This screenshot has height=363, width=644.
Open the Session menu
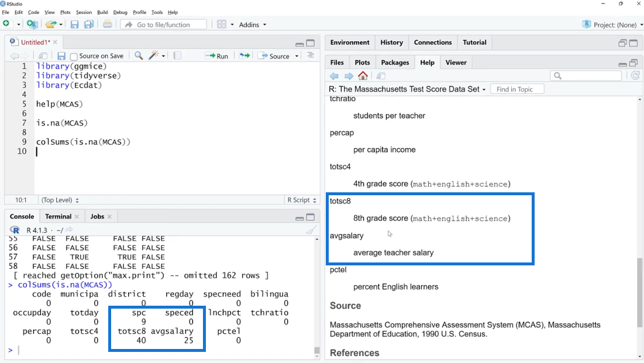pos(84,12)
